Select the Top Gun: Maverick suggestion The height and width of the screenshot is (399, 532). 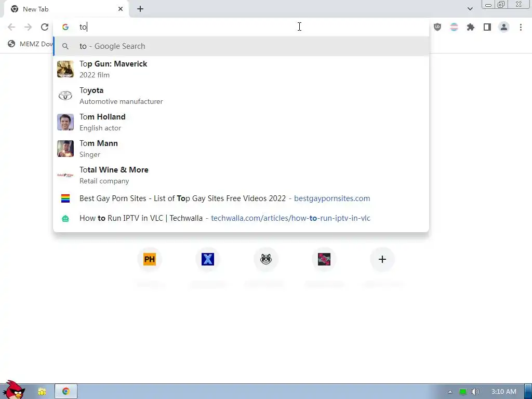(241, 69)
